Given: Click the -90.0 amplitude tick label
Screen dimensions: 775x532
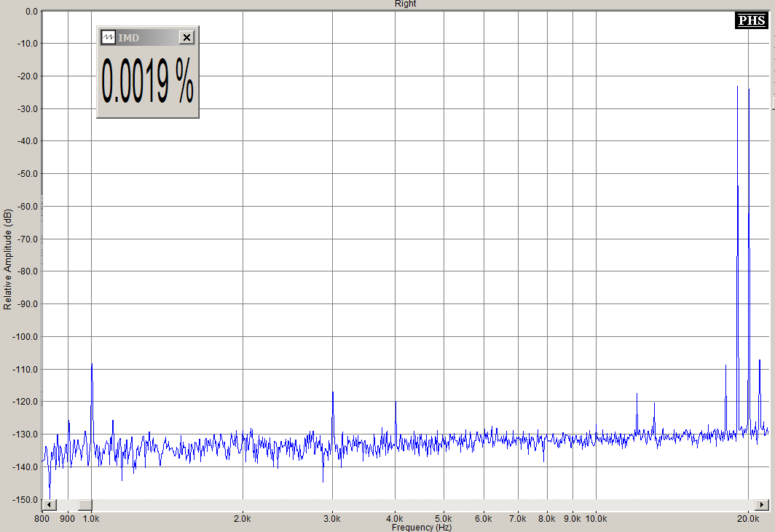Looking at the screenshot, I should pyautogui.click(x=28, y=303).
